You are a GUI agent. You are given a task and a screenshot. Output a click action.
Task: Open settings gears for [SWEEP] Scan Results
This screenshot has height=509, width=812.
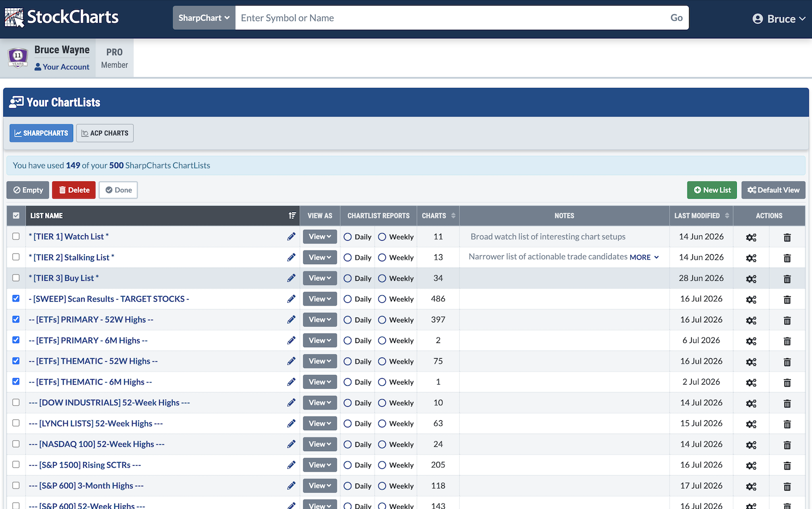point(751,300)
